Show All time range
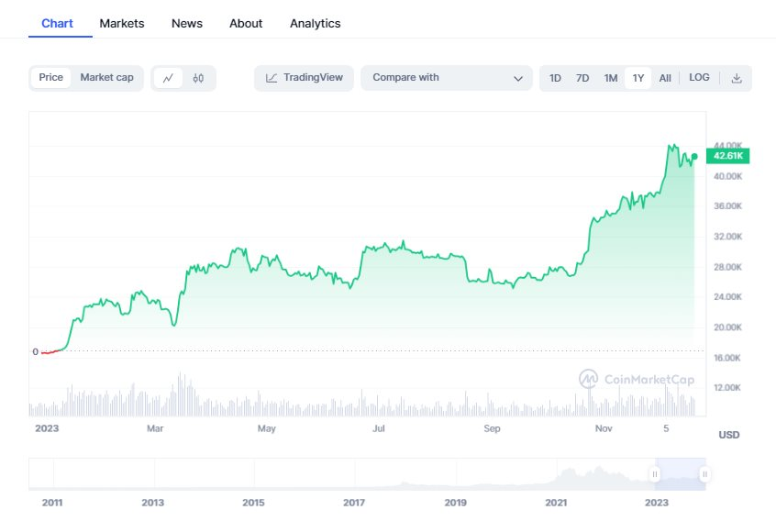 (665, 78)
